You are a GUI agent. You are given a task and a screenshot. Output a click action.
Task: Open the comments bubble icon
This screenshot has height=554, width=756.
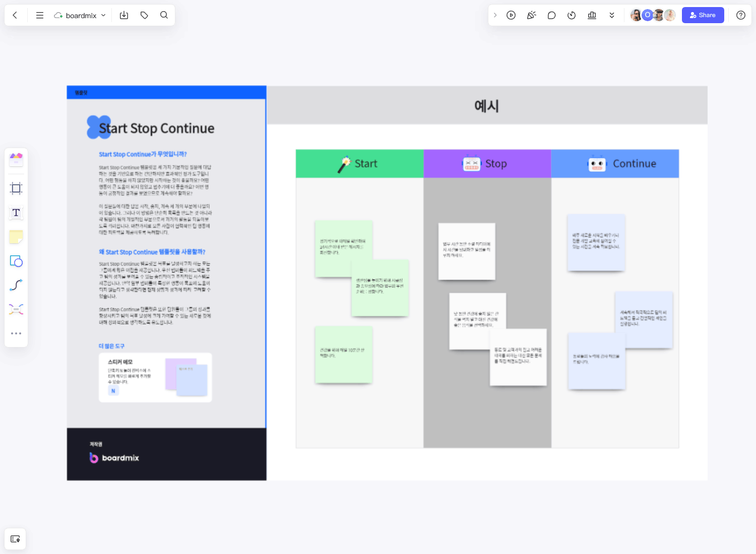click(x=551, y=15)
